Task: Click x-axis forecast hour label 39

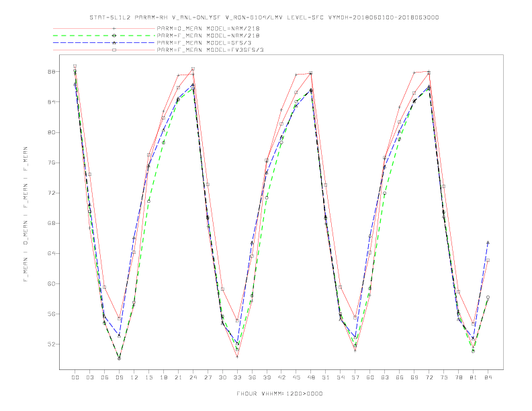Action: [267, 377]
